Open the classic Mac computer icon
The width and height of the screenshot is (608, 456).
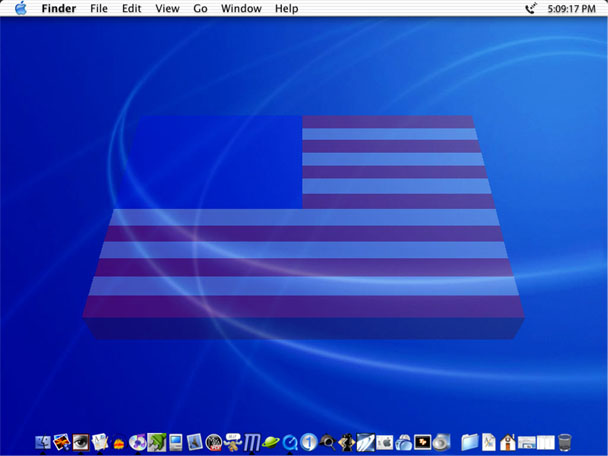(176, 442)
